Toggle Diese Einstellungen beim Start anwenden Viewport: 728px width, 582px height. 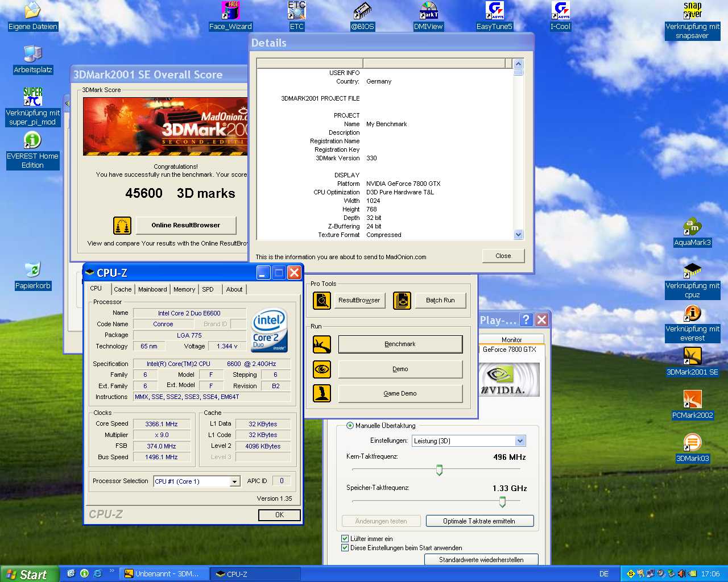pos(345,548)
